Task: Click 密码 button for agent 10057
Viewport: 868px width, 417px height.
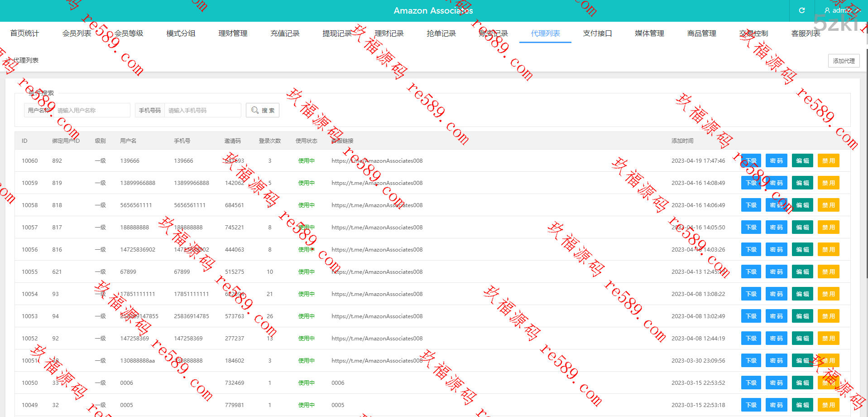Action: (x=776, y=228)
